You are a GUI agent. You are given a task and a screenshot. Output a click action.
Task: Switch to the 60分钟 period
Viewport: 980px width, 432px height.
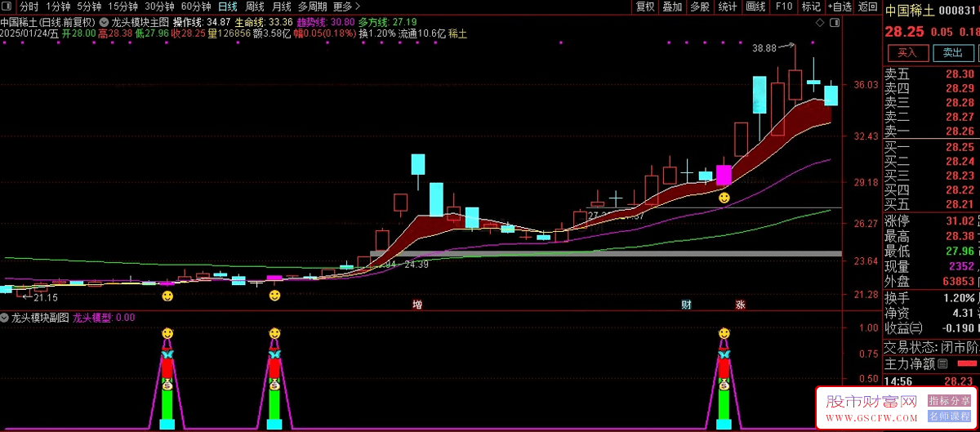pyautogui.click(x=196, y=7)
